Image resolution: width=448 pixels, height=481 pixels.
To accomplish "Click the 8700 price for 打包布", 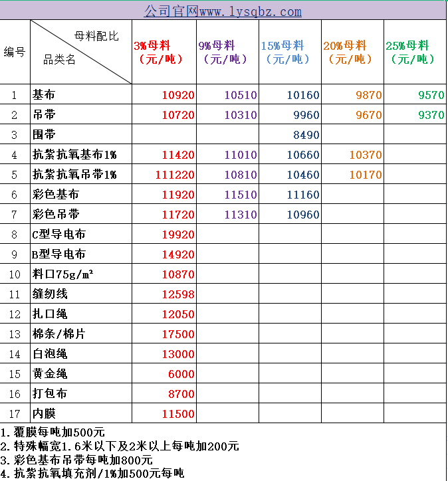I will point(164,393).
